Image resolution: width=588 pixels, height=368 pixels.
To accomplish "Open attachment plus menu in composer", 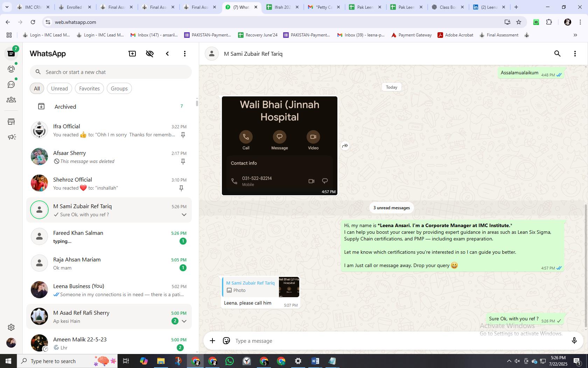I will point(212,341).
